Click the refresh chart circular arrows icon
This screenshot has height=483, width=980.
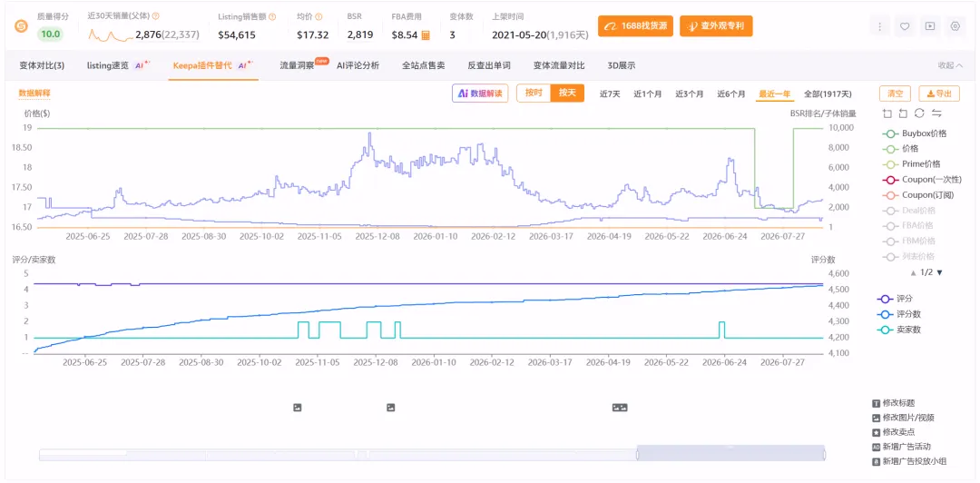click(919, 113)
